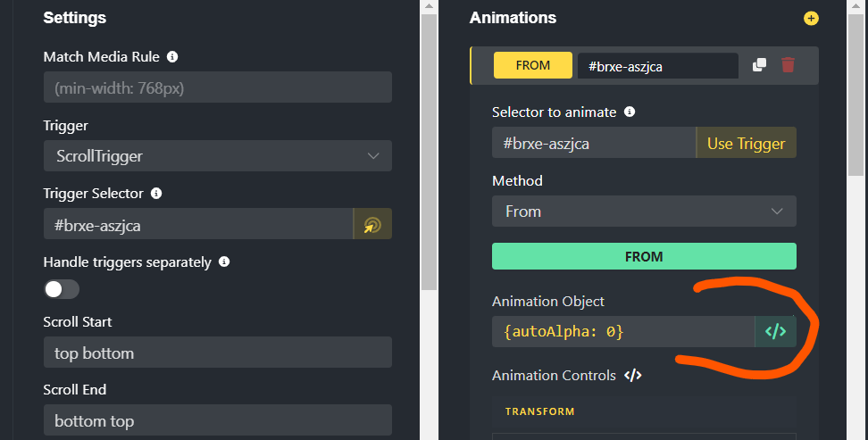Duplicate the animation with the copy icon

pyautogui.click(x=759, y=65)
